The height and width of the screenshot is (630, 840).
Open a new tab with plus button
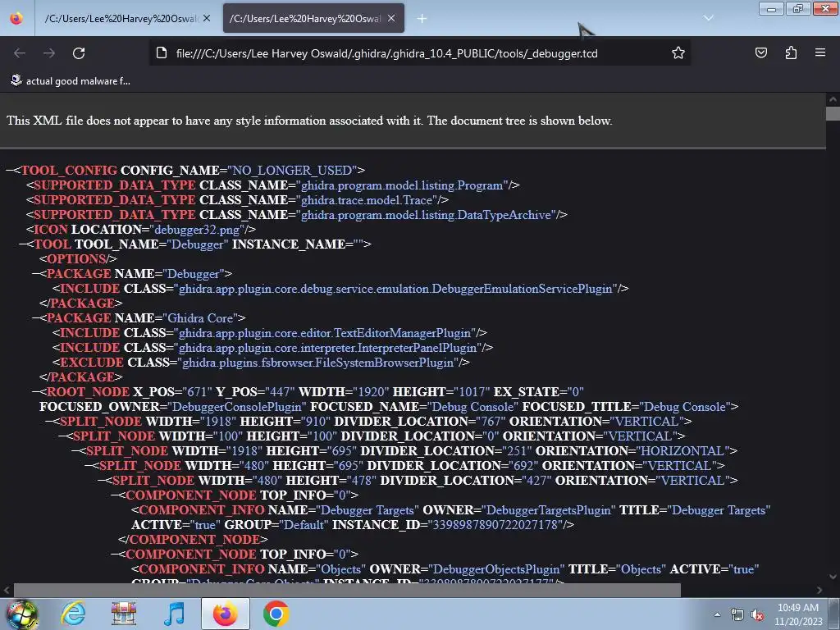[422, 19]
